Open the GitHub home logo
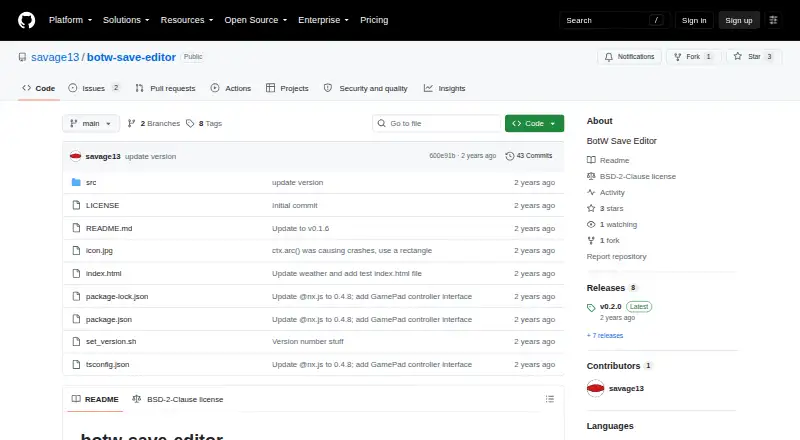 click(27, 20)
